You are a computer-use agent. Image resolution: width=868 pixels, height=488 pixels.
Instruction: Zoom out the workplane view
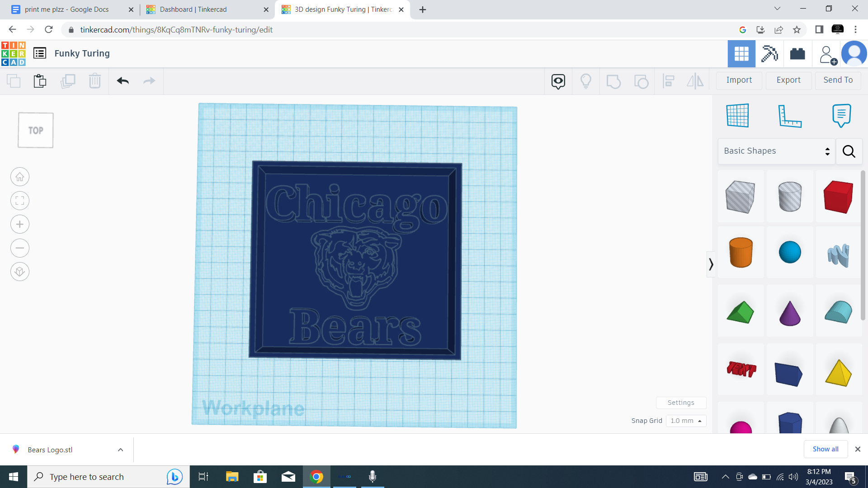coord(20,248)
